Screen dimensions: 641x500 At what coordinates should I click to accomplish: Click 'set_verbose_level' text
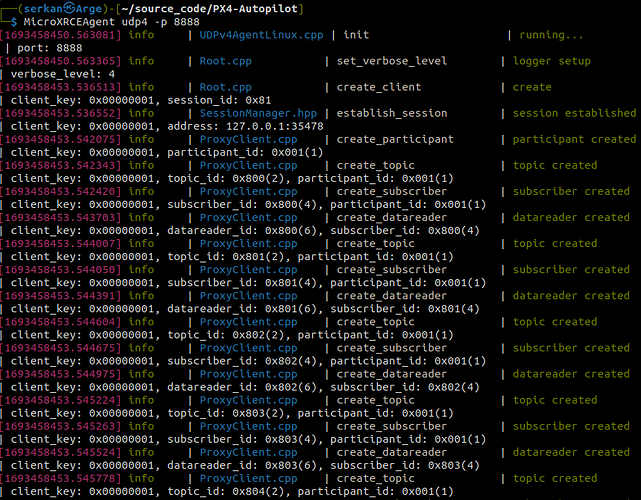coord(392,61)
